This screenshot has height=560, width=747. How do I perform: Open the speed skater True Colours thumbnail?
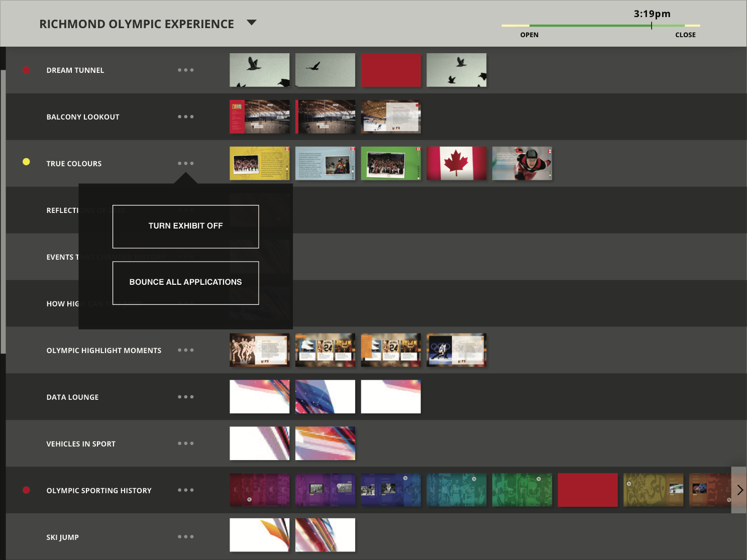click(522, 164)
